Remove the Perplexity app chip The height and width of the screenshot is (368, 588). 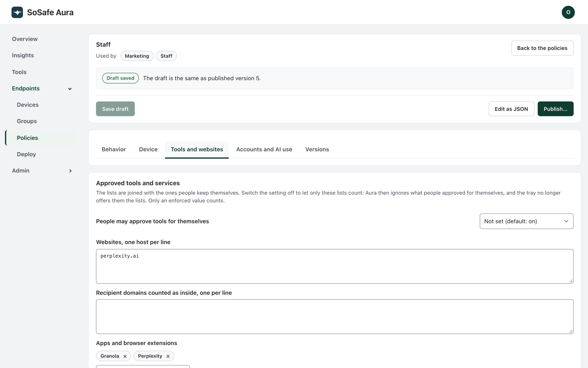(168, 356)
